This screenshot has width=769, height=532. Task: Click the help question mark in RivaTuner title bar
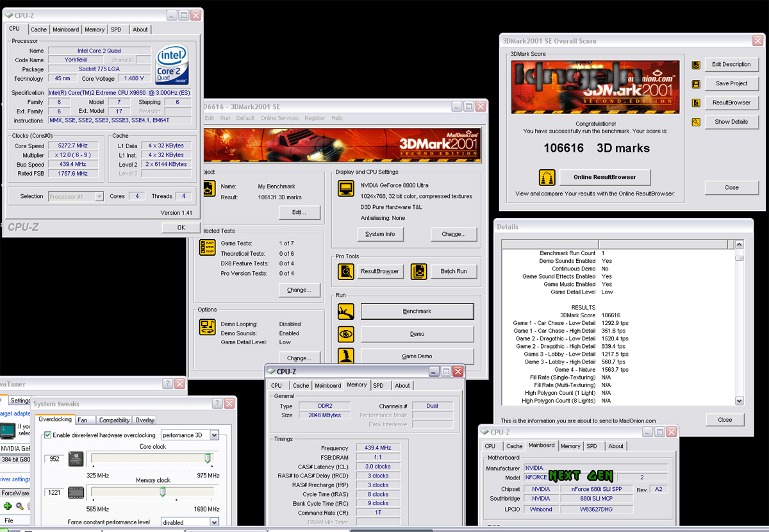(167, 383)
